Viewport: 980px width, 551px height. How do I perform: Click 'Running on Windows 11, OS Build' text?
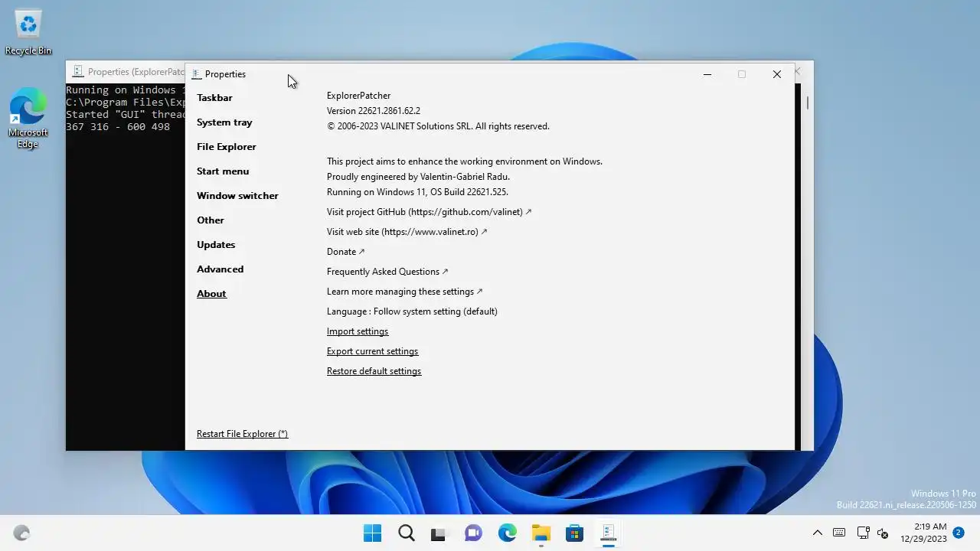click(x=417, y=192)
